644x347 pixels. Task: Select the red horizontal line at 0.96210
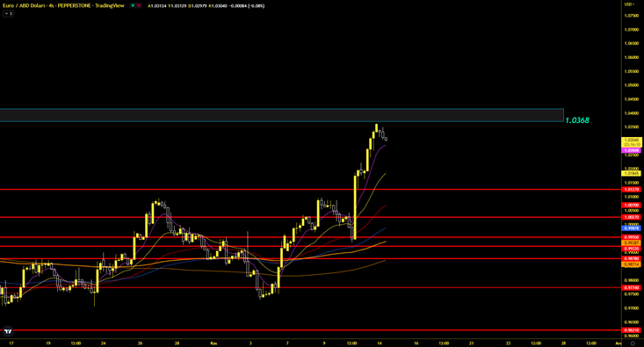pyautogui.click(x=310, y=330)
